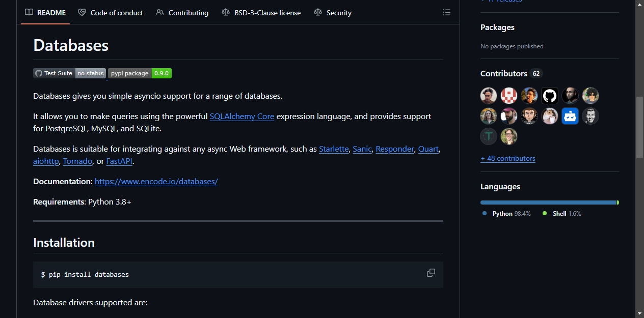Click the page scrollbar thumb
This screenshot has width=644, height=318.
pyautogui.click(x=640, y=126)
